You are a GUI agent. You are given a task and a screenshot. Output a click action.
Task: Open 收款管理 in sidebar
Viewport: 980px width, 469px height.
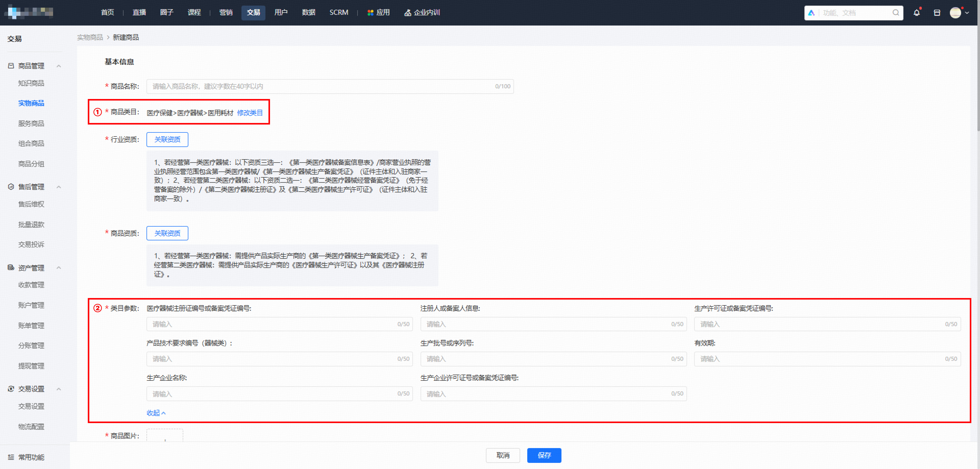coord(31,285)
